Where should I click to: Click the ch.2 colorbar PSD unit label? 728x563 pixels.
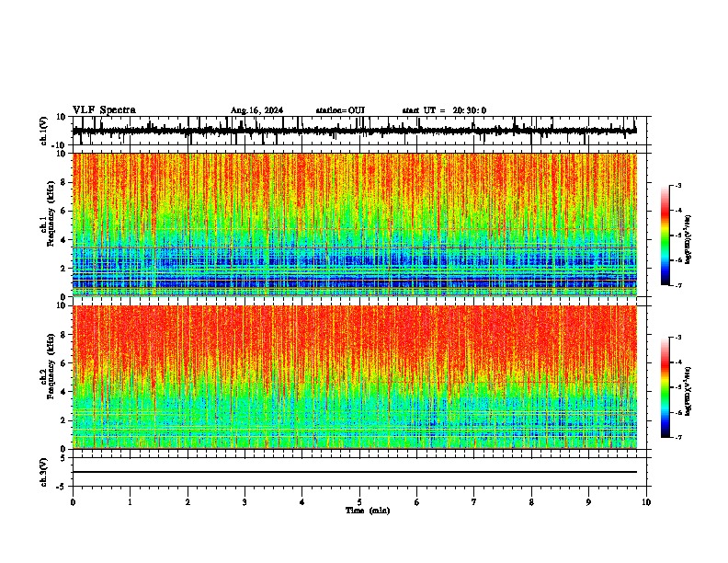(x=688, y=391)
